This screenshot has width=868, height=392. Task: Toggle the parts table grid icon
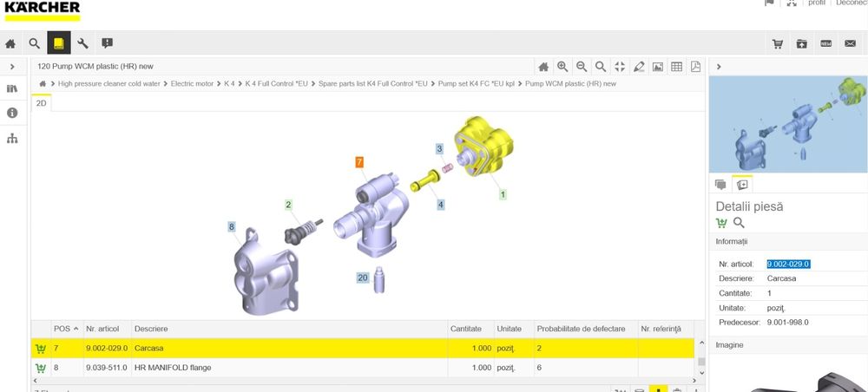click(676, 67)
